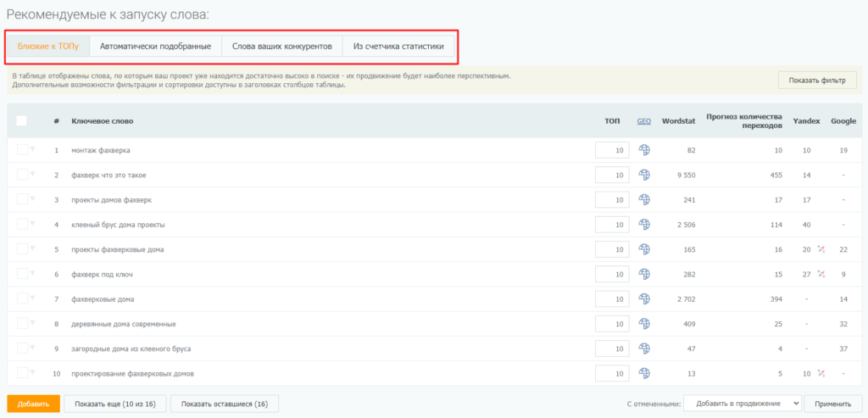Switch to the 'Слова ваших конкурентов' tab
This screenshot has height=418, width=868.
(281, 45)
